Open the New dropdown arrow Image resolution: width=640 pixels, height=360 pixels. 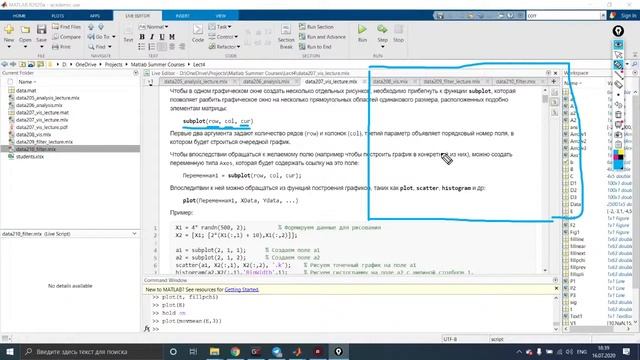click(9, 47)
